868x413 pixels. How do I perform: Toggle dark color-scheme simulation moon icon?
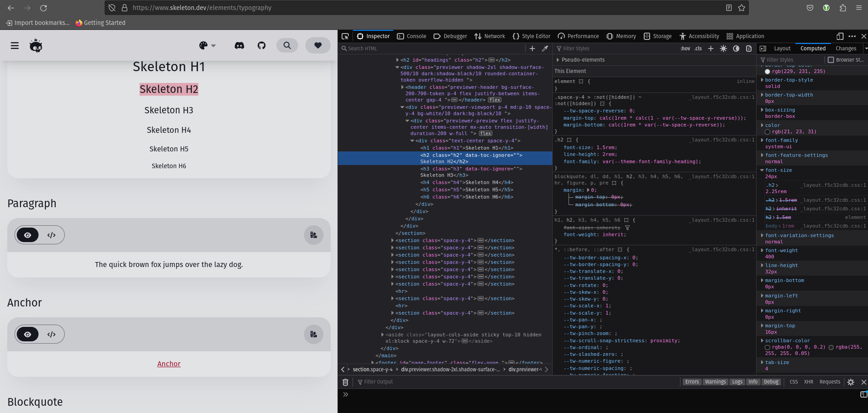click(x=736, y=49)
